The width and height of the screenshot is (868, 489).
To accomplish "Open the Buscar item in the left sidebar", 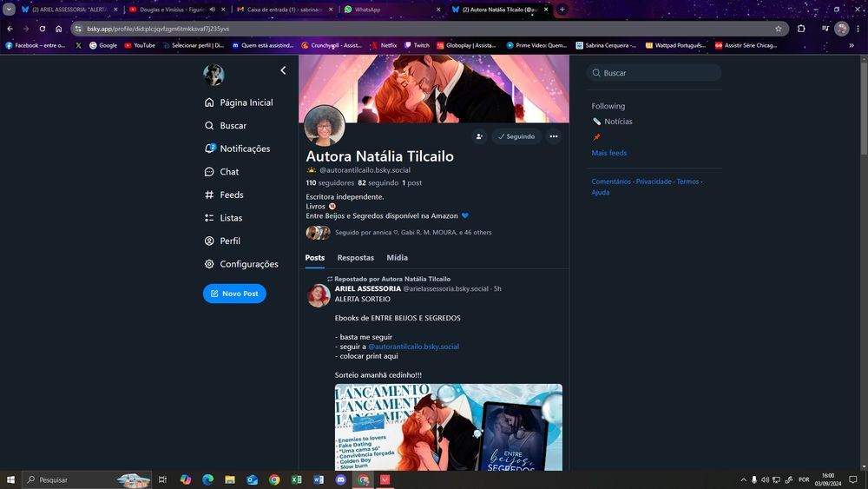I will pyautogui.click(x=226, y=126).
